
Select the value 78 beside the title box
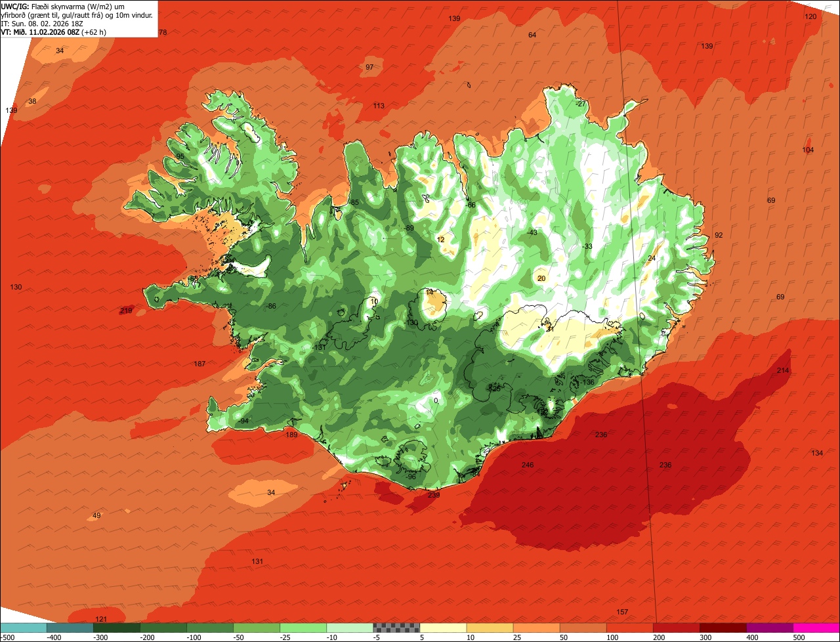pos(163,32)
